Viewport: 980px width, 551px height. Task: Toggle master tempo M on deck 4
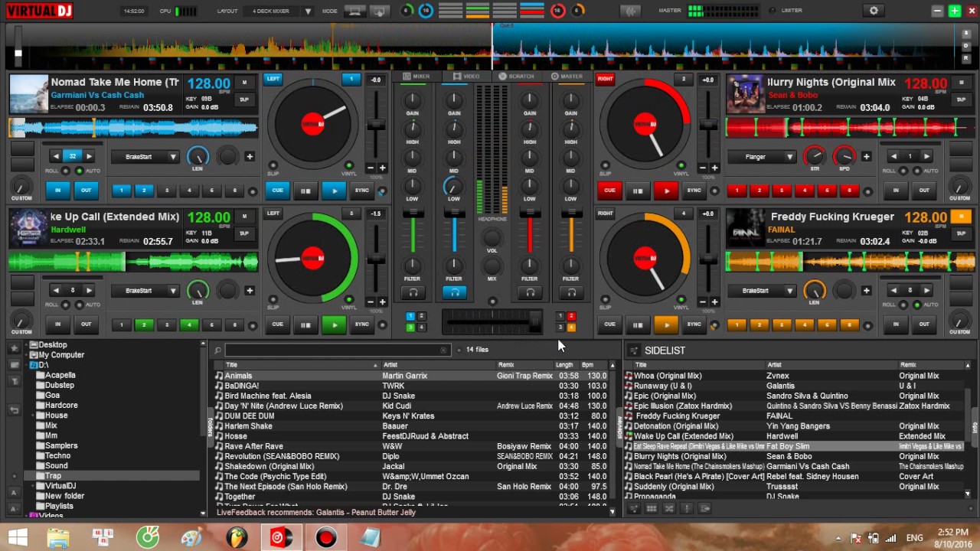[x=961, y=217]
